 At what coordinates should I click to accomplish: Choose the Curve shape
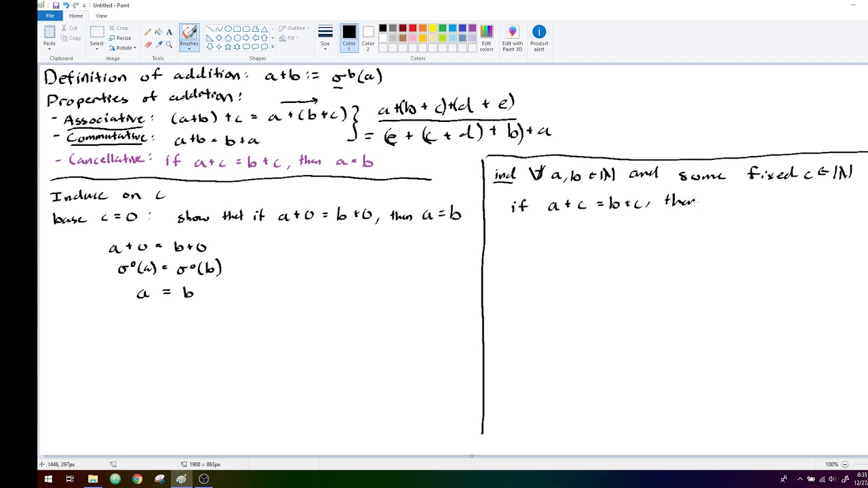[x=219, y=29]
